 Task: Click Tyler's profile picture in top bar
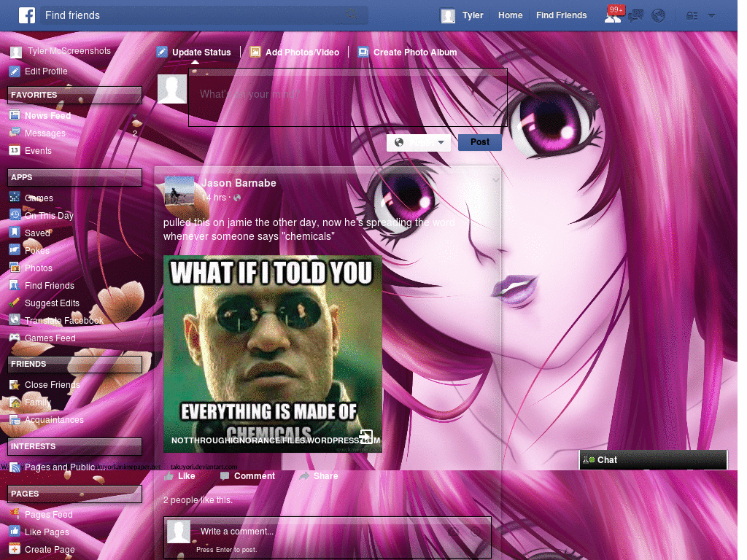(448, 16)
